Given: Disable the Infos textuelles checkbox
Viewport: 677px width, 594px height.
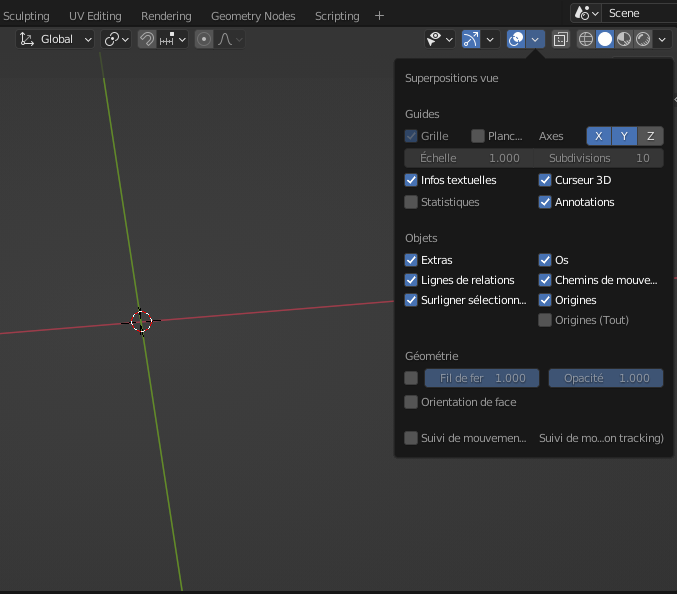Looking at the screenshot, I should tap(411, 180).
